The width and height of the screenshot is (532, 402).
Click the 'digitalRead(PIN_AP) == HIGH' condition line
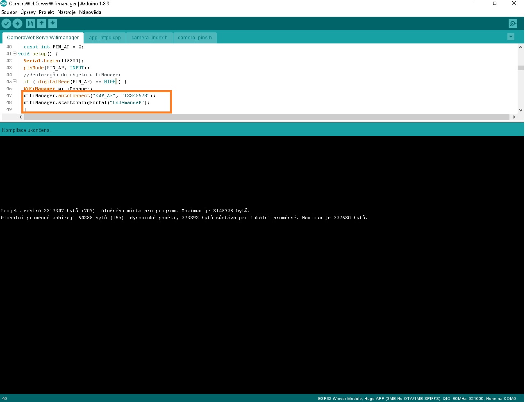pos(75,82)
